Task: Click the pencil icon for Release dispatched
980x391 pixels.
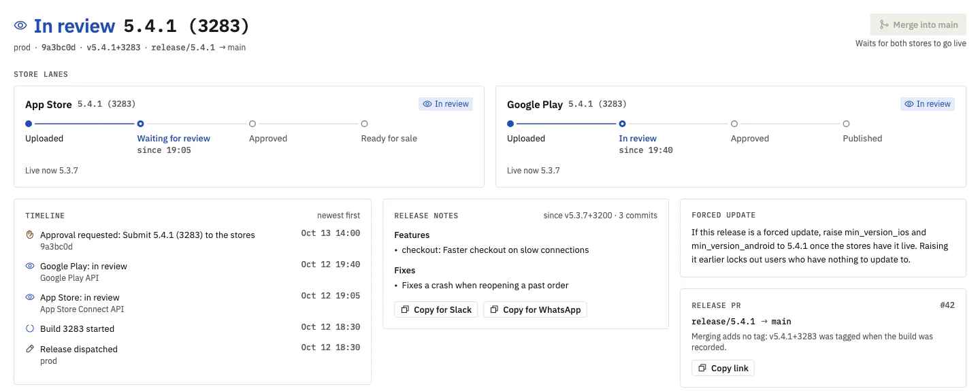Action: point(30,349)
